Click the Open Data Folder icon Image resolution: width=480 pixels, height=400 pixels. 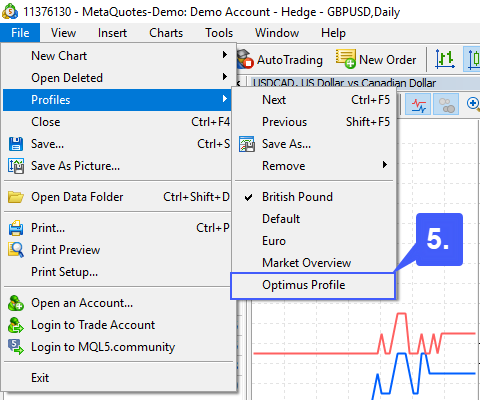coord(16,197)
